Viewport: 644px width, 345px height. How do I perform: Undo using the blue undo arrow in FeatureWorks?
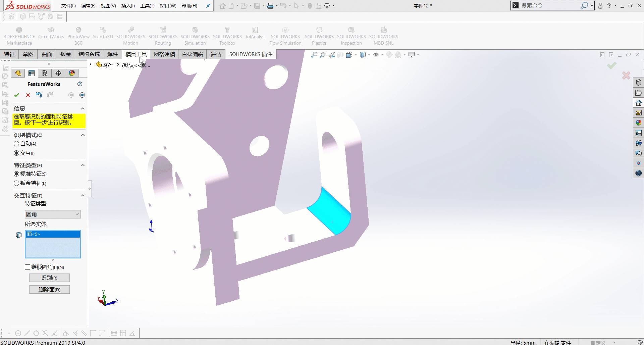tap(39, 95)
